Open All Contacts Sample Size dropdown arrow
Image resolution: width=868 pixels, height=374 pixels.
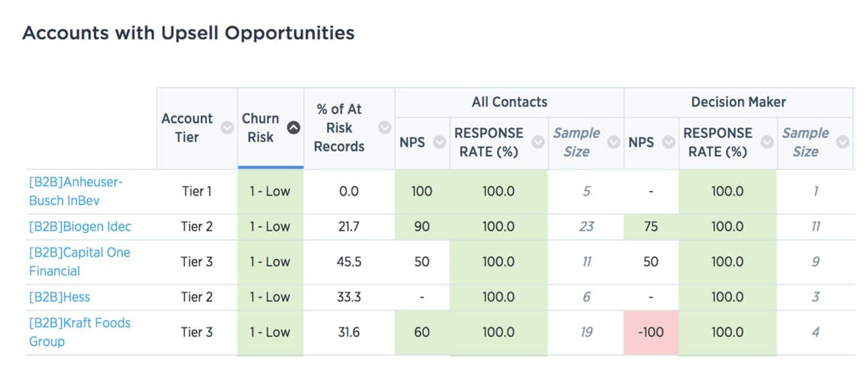pos(614,143)
